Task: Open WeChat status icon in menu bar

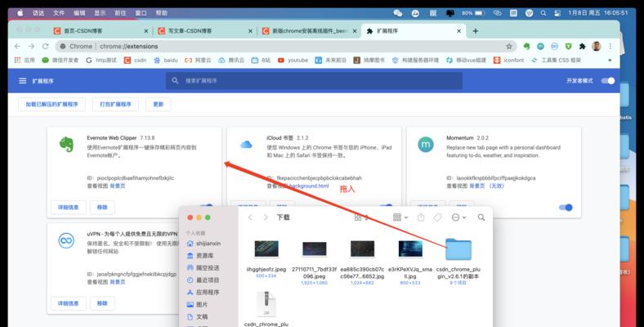Action: pos(397,13)
